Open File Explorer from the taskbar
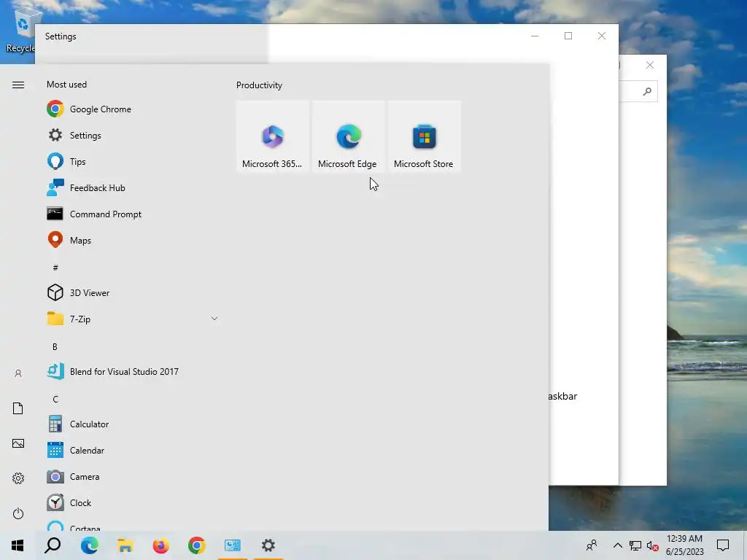747x560 pixels. 125,545
